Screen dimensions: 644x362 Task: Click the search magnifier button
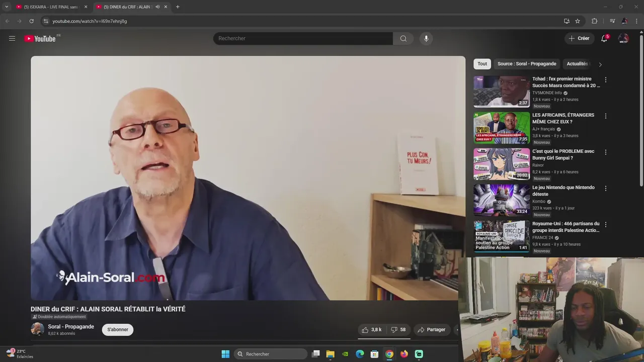pyautogui.click(x=403, y=38)
